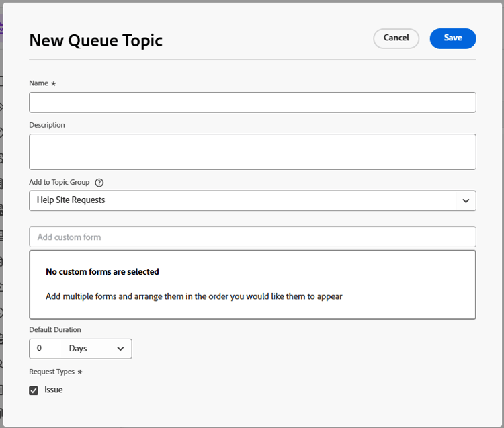The image size is (504, 428).
Task: Open the Days duration unit dropdown
Action: point(96,349)
